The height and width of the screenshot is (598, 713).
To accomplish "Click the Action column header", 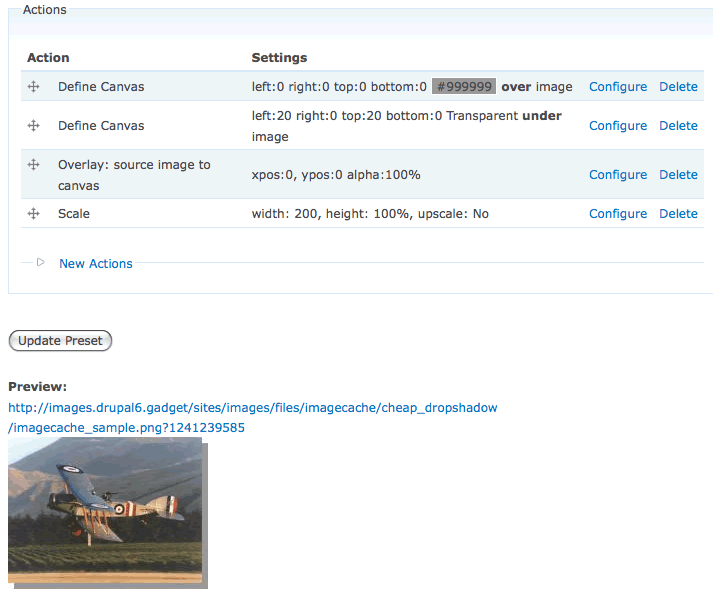I will [48, 58].
